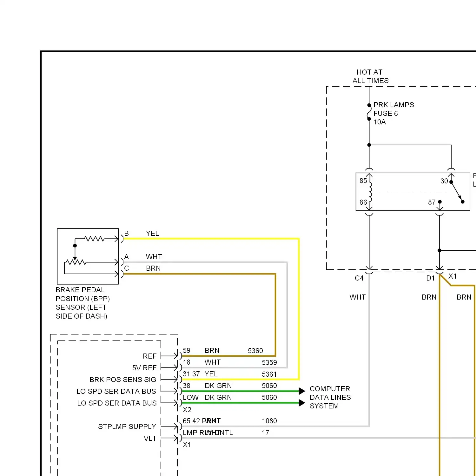
Task: Click the relay coil between terminals 85 and 86
Action: click(x=370, y=191)
